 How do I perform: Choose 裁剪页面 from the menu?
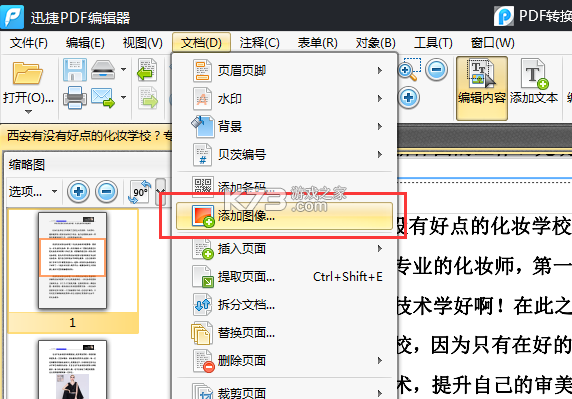click(285, 391)
